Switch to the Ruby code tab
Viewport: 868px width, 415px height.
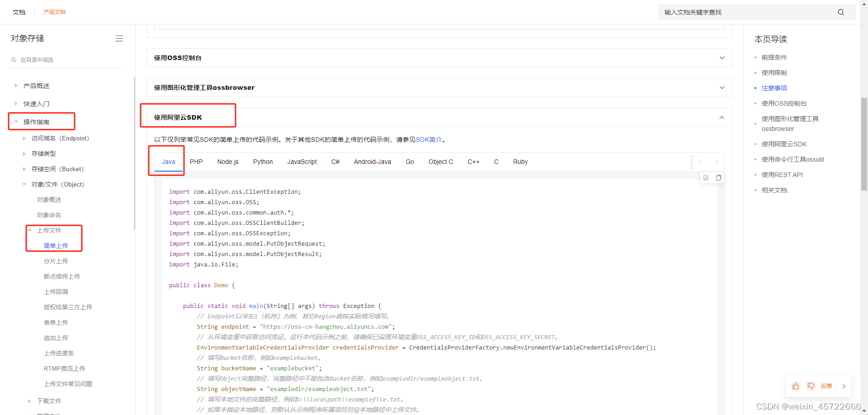point(520,162)
